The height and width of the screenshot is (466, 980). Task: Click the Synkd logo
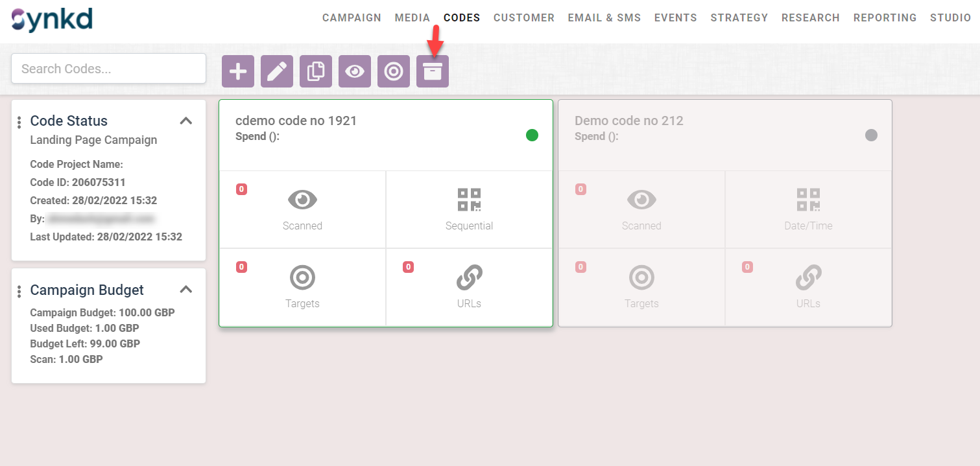(52, 20)
